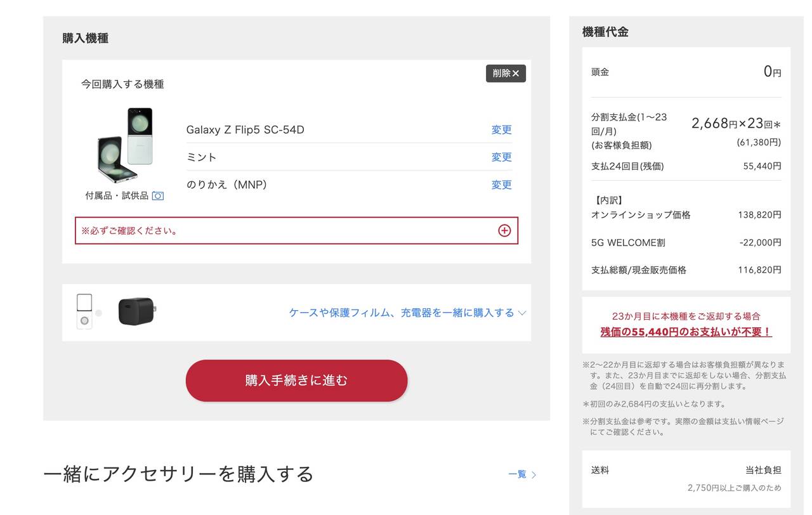The height and width of the screenshot is (515, 812).
Task: Click the red plus circle icon
Action: point(504,231)
